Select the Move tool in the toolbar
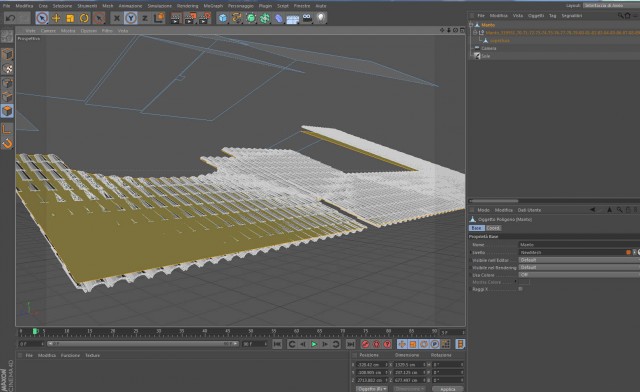 coord(56,18)
